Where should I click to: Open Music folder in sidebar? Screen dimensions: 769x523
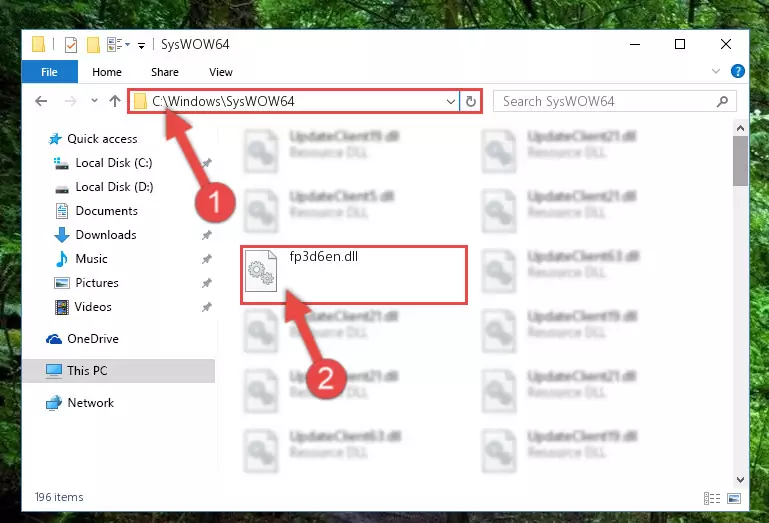click(x=91, y=259)
